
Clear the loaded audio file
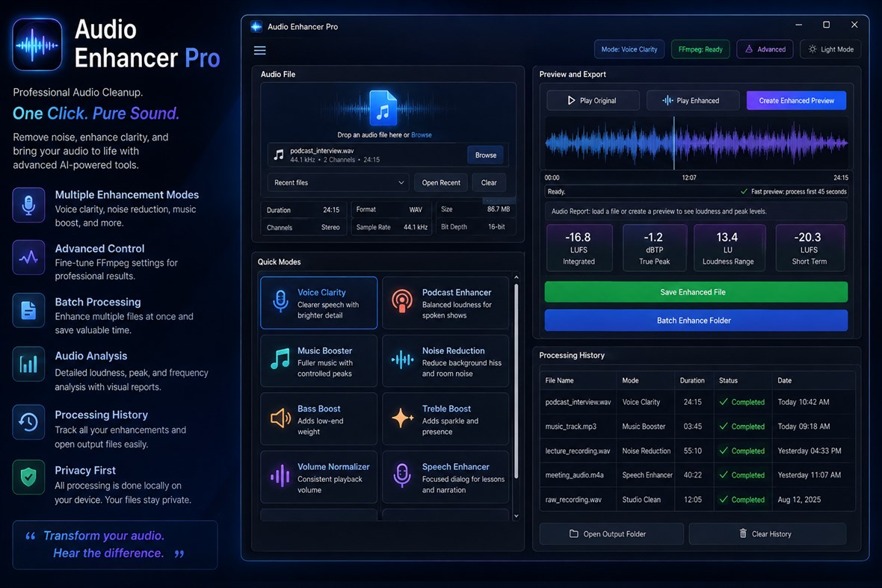[489, 183]
